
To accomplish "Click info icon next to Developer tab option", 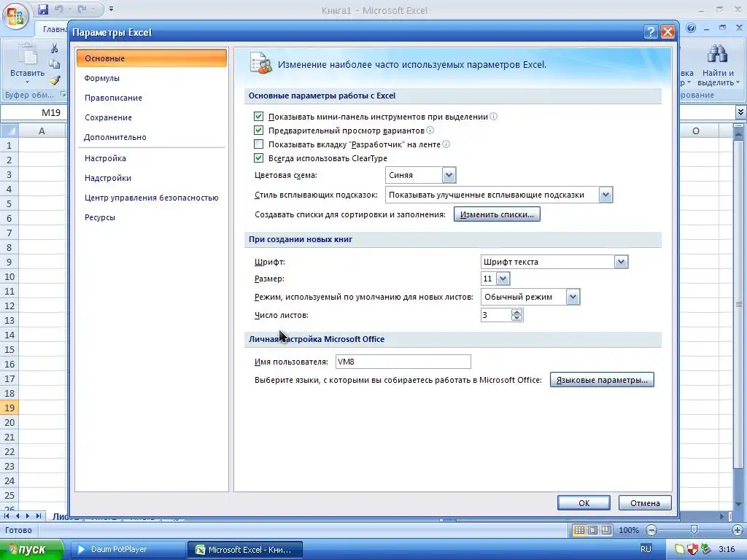I will (446, 144).
